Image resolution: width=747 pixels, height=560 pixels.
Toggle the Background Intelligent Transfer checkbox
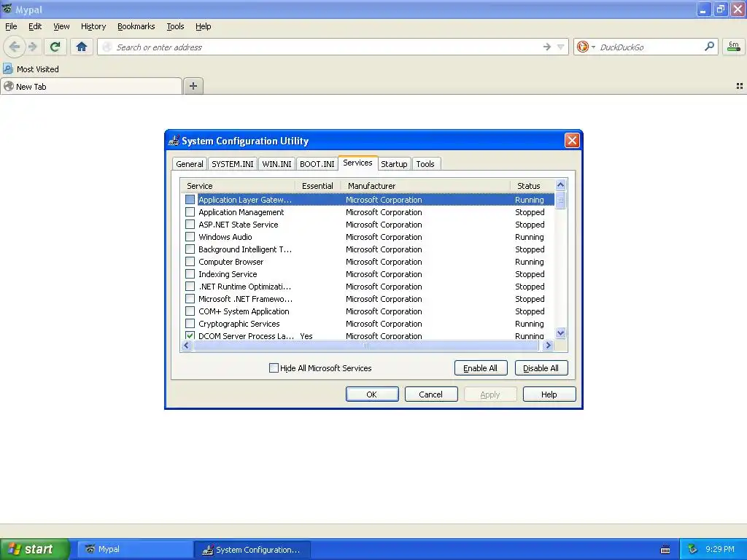tap(190, 249)
